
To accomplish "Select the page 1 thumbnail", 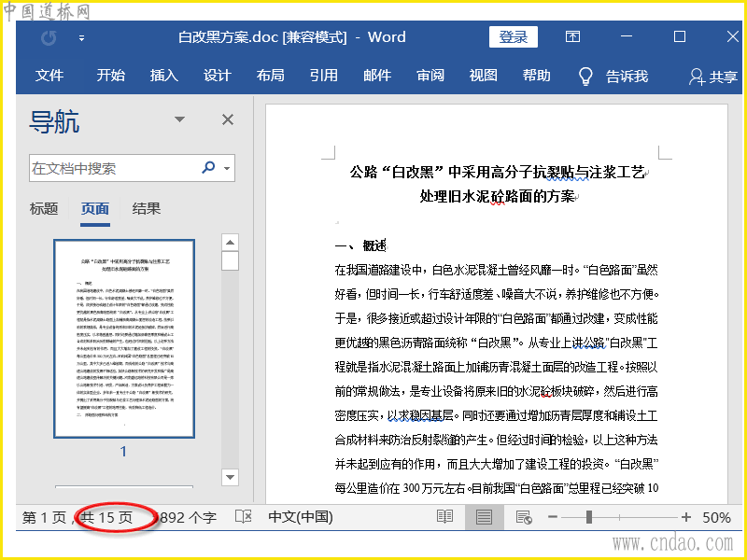I will 124,339.
